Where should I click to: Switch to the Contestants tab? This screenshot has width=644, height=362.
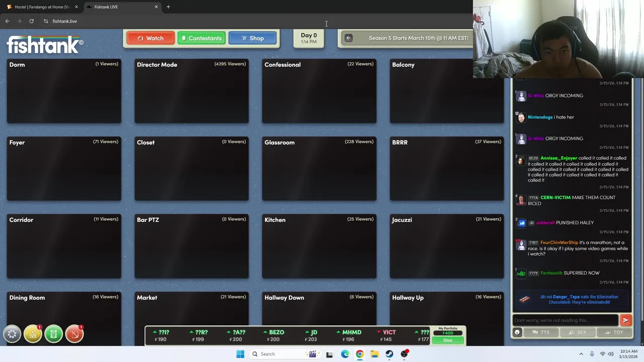click(201, 38)
